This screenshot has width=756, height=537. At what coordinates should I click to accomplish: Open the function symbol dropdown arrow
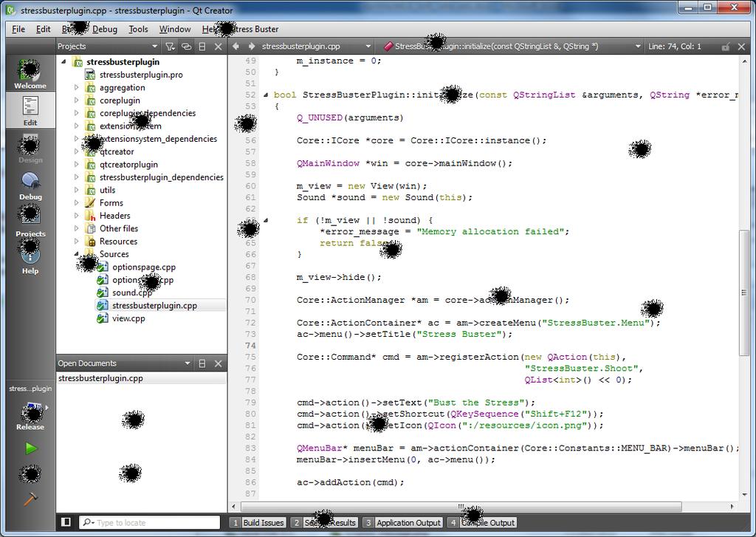(638, 47)
